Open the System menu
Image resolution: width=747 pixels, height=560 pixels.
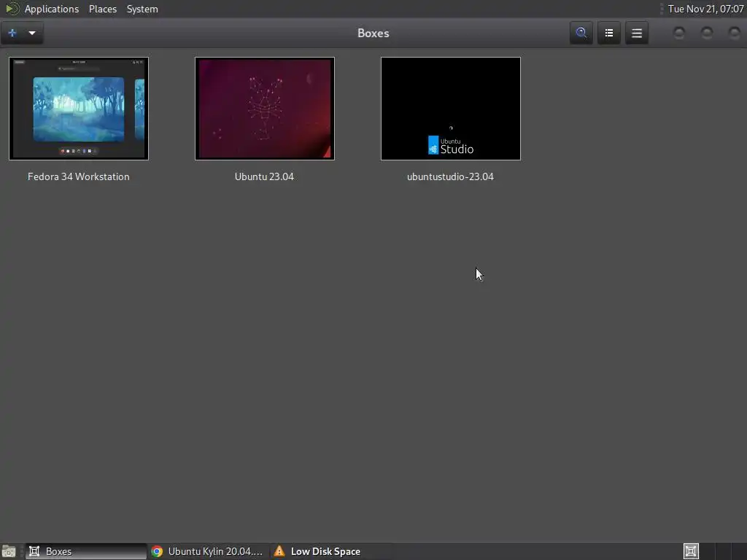pos(142,9)
